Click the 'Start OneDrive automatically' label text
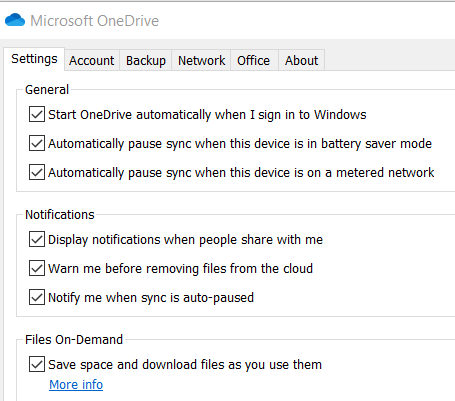This screenshot has height=401, width=455. (207, 115)
